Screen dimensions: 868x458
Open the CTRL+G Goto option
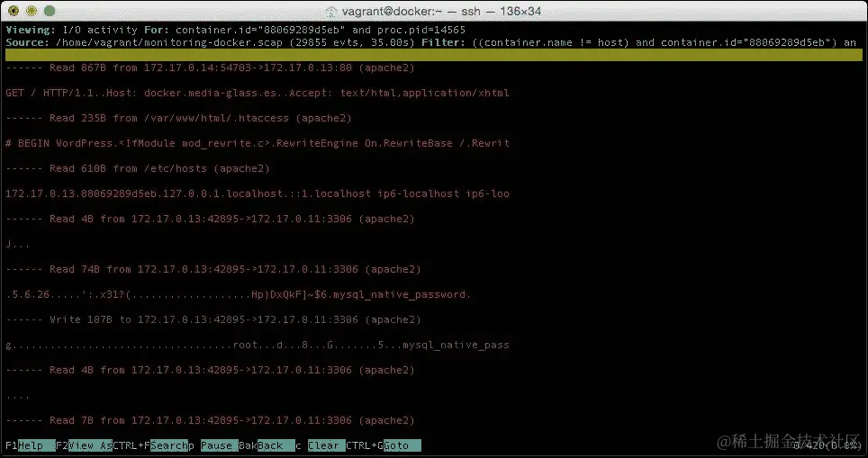(x=383, y=445)
